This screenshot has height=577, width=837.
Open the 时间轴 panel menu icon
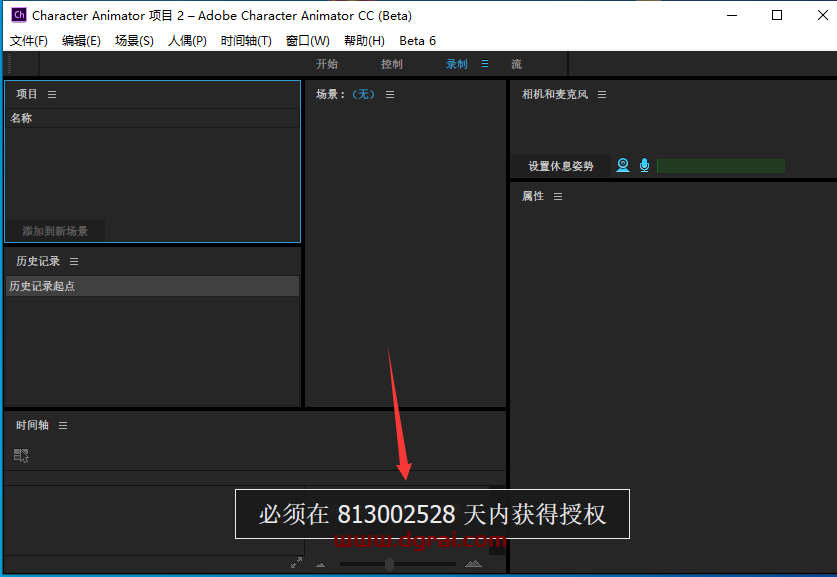click(x=63, y=425)
